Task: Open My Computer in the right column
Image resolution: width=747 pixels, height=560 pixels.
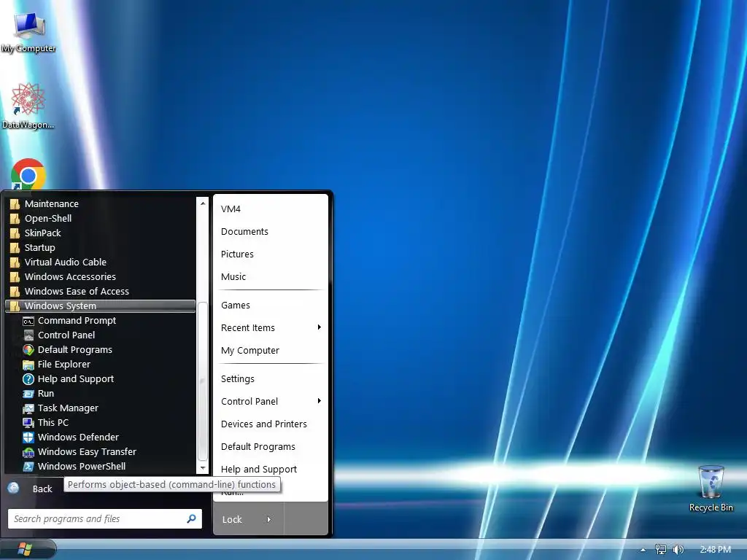Action: pos(270,351)
